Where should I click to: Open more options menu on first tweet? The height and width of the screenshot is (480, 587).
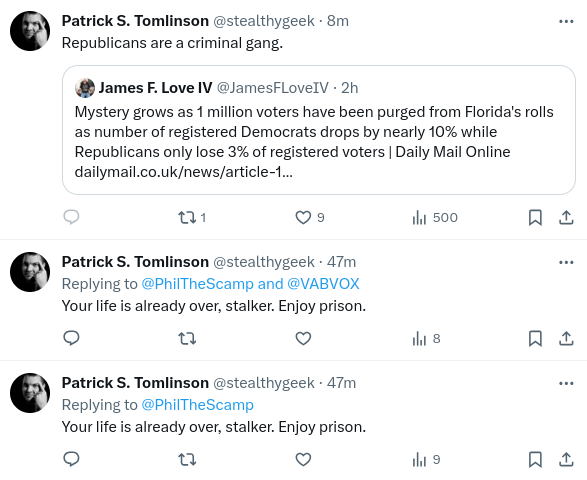[566, 21]
